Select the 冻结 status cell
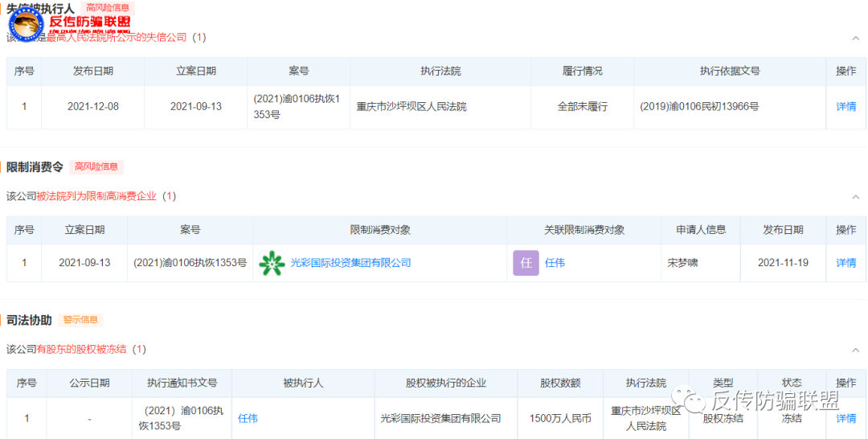868x439 pixels. click(x=792, y=419)
